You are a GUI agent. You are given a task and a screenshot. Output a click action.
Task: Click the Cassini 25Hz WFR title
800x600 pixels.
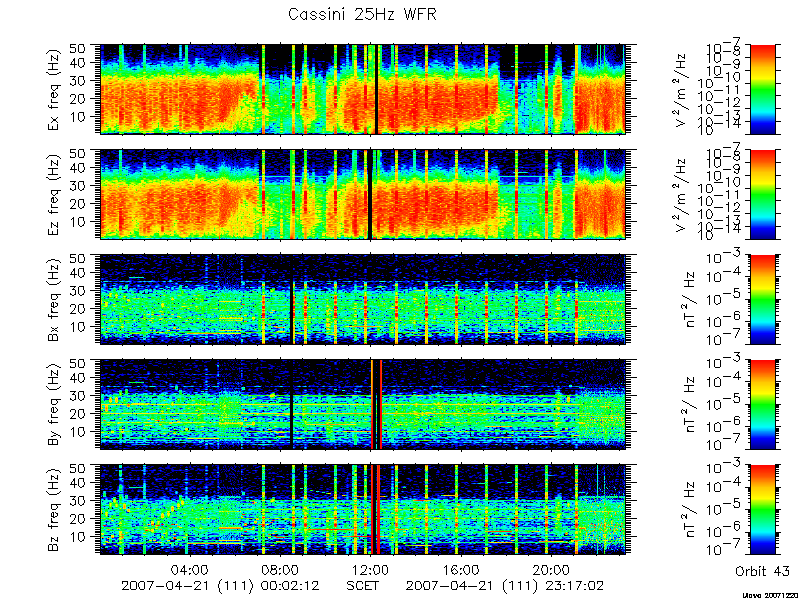pyautogui.click(x=362, y=15)
